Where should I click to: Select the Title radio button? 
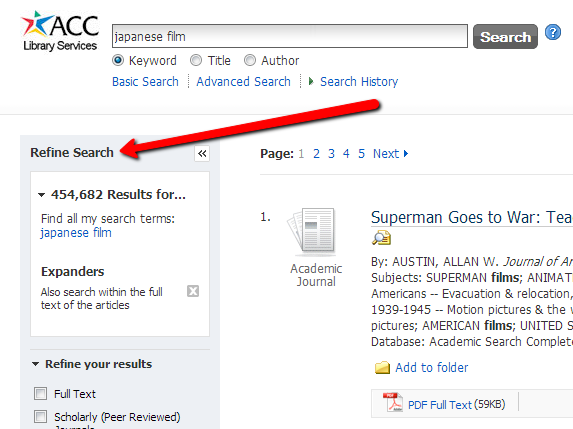coord(196,60)
